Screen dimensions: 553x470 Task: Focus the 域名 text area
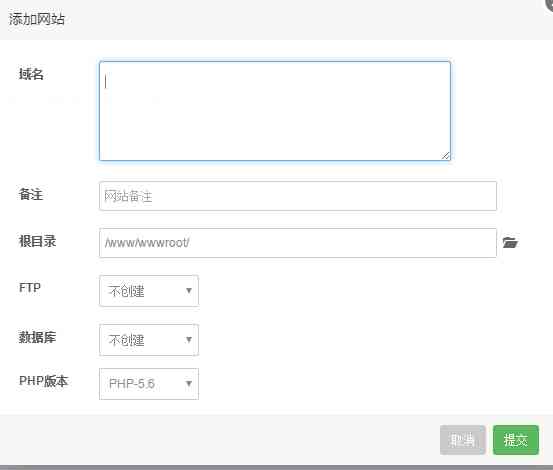pyautogui.click(x=275, y=111)
